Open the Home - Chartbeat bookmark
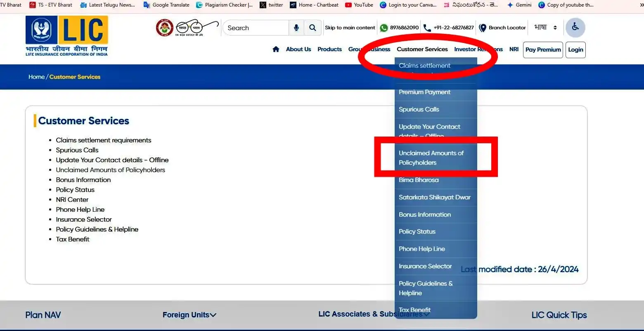The image size is (644, 331). [314, 5]
